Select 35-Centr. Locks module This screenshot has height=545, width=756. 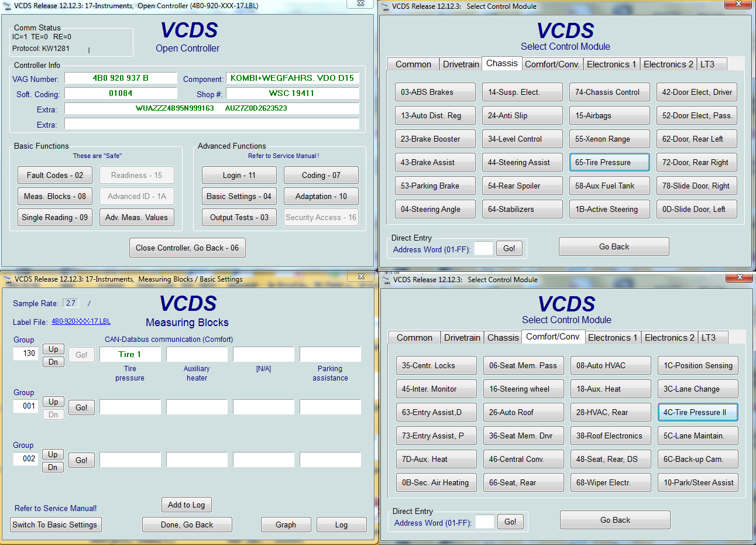[x=437, y=365]
